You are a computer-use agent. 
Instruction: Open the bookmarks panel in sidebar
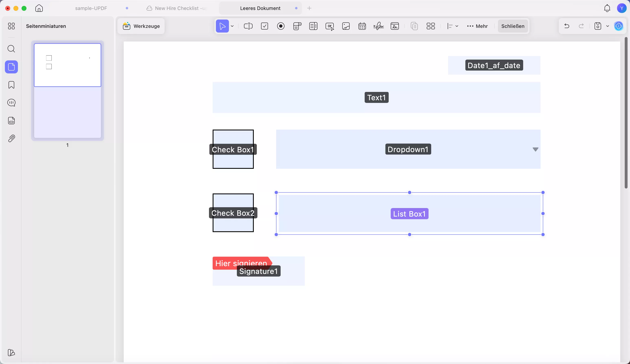pyautogui.click(x=11, y=85)
